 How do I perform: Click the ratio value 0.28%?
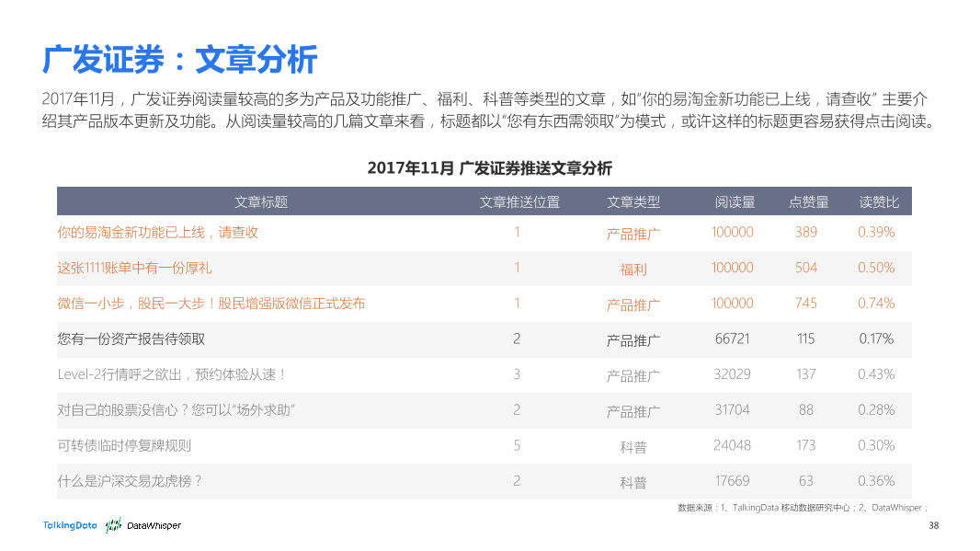pos(876,410)
